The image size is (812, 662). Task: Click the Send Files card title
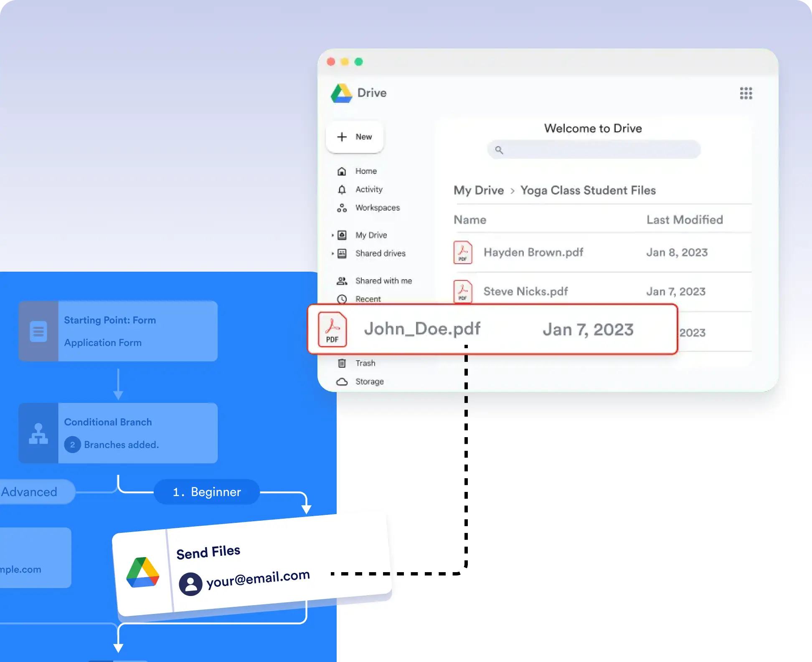click(208, 552)
